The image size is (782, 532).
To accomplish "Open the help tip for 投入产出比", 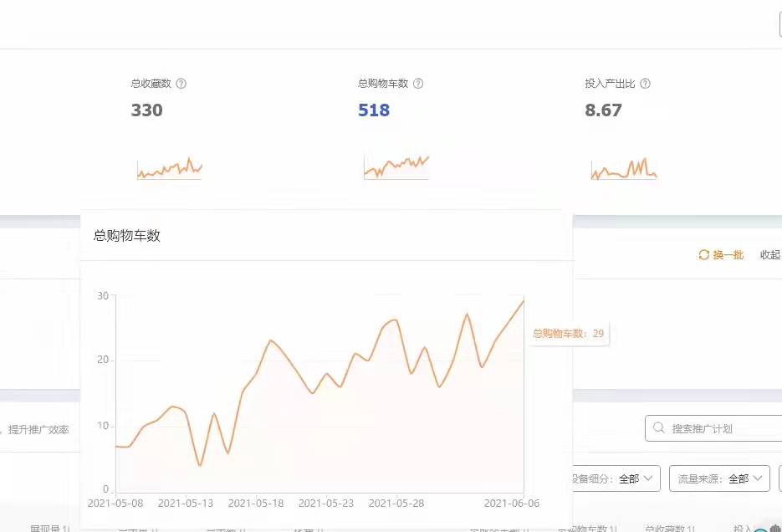I will pyautogui.click(x=645, y=84).
